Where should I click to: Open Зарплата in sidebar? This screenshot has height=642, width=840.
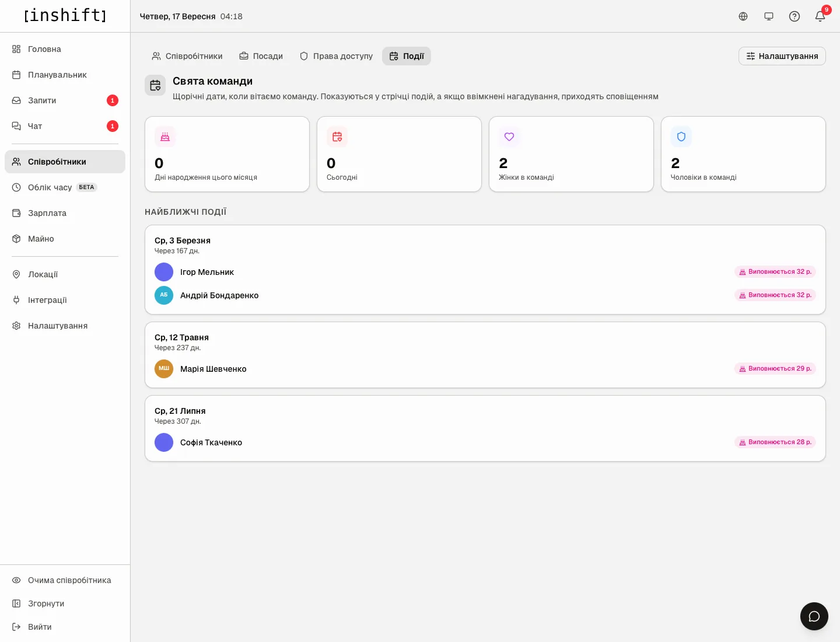pyautogui.click(x=65, y=213)
